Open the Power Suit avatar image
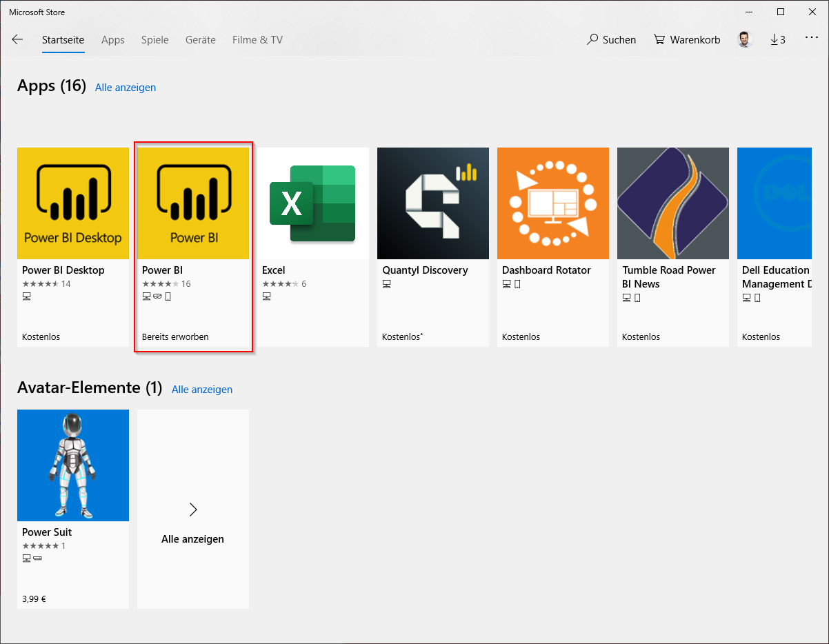 (73, 465)
